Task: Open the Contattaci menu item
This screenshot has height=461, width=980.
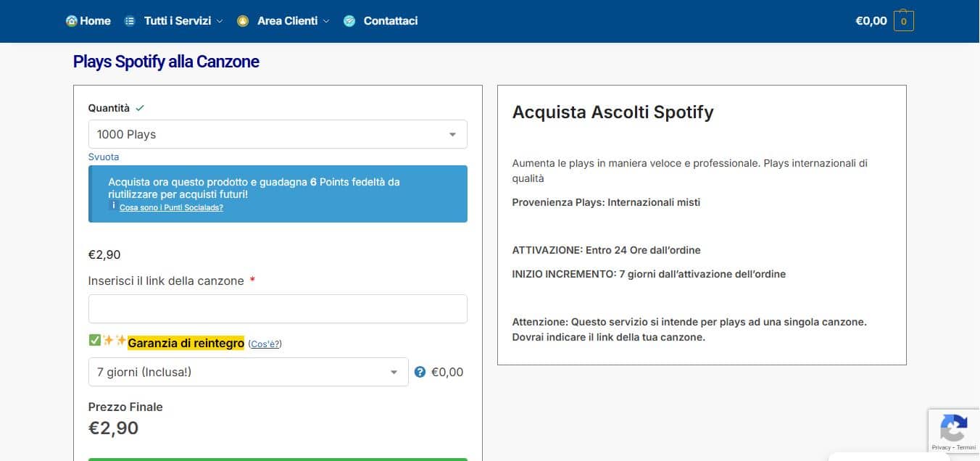Action: coord(390,21)
